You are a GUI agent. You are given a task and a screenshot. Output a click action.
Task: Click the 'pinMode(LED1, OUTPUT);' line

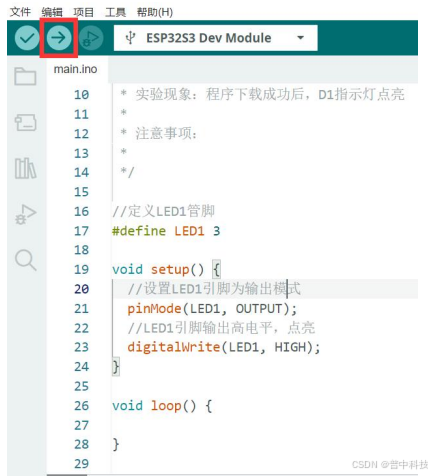pos(212,309)
